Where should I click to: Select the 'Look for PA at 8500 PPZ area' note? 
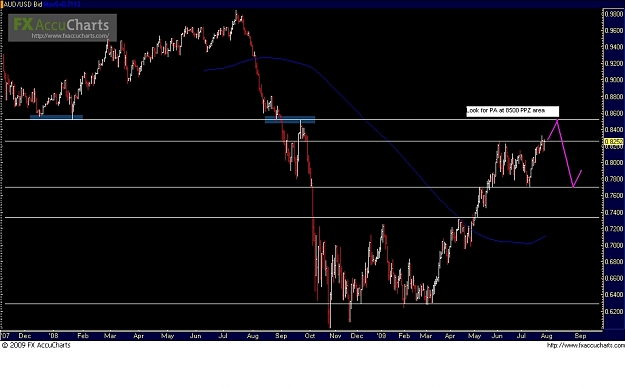pyautogui.click(x=513, y=111)
